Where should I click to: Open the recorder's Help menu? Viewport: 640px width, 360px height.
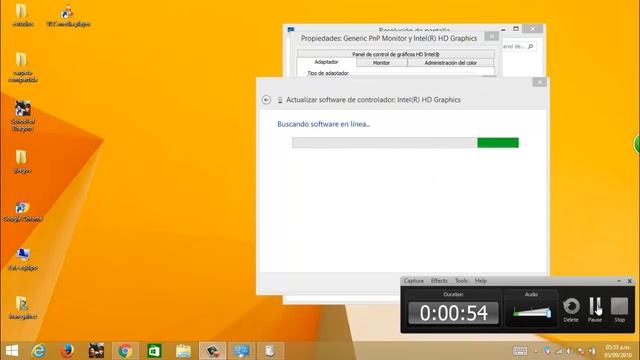click(481, 281)
